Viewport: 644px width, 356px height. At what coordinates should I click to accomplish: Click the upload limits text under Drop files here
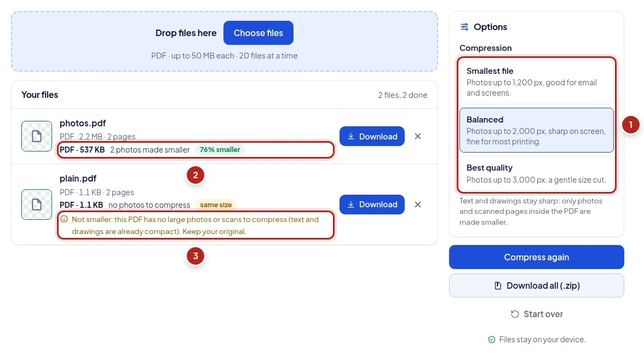tap(225, 56)
